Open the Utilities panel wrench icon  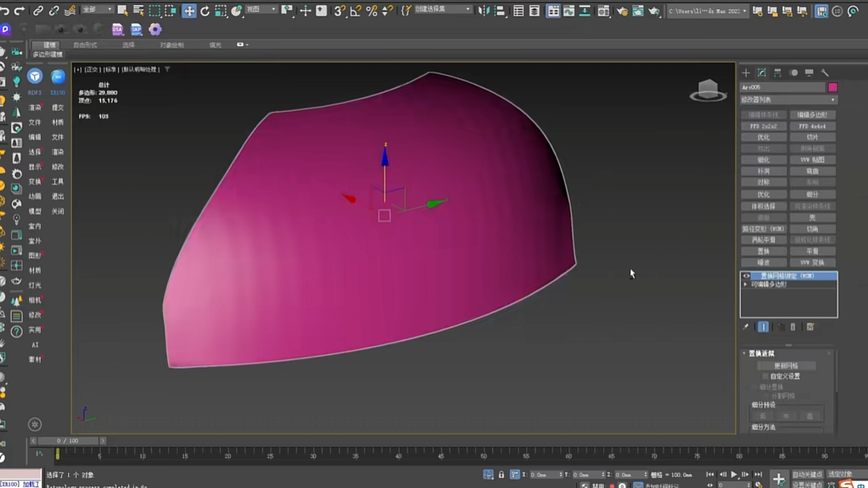(x=825, y=73)
